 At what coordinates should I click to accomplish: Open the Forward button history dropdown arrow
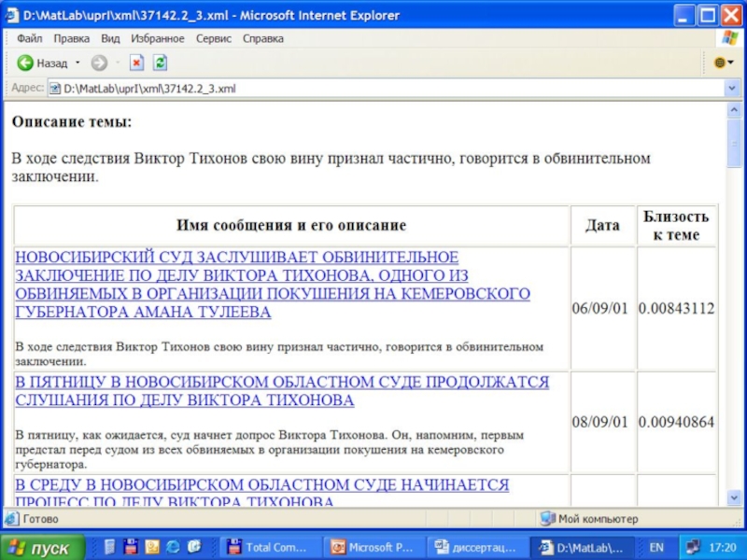[114, 63]
